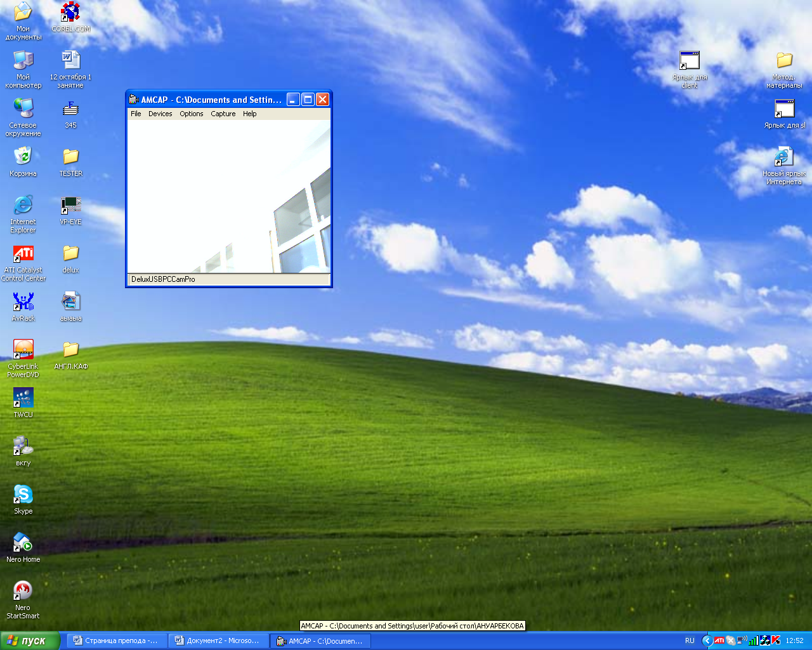Viewport: 812px width, 650px height.
Task: Click the gray X disconnected tray icon
Action: coord(730,640)
